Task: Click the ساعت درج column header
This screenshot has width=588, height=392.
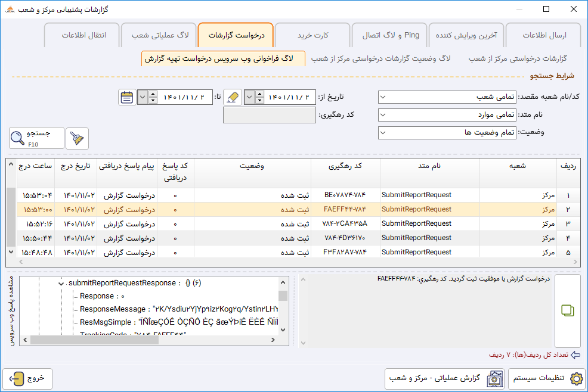Action: 35,172
